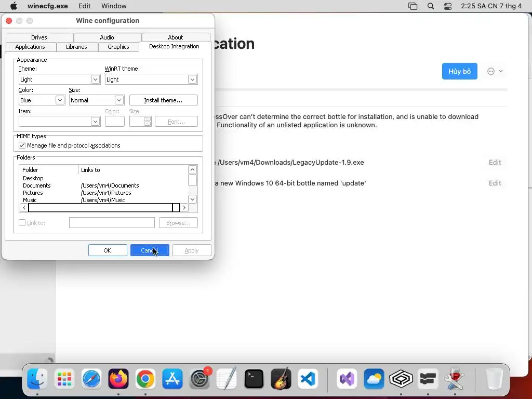Open the Trash in the dock
The height and width of the screenshot is (399, 532).
[494, 379]
